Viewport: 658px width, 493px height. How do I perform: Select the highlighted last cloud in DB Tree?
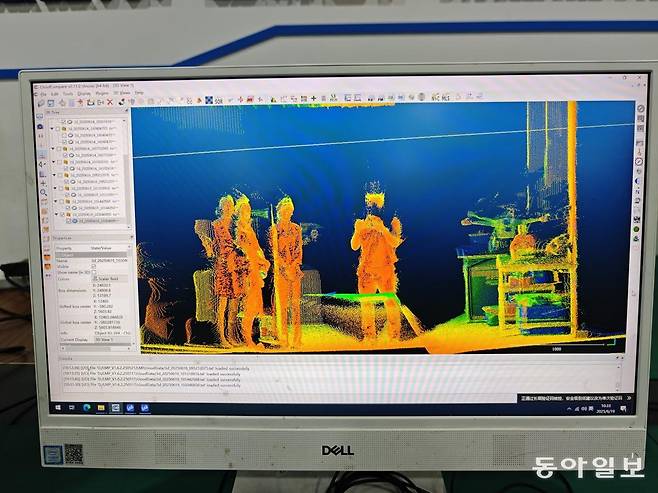coord(95,221)
